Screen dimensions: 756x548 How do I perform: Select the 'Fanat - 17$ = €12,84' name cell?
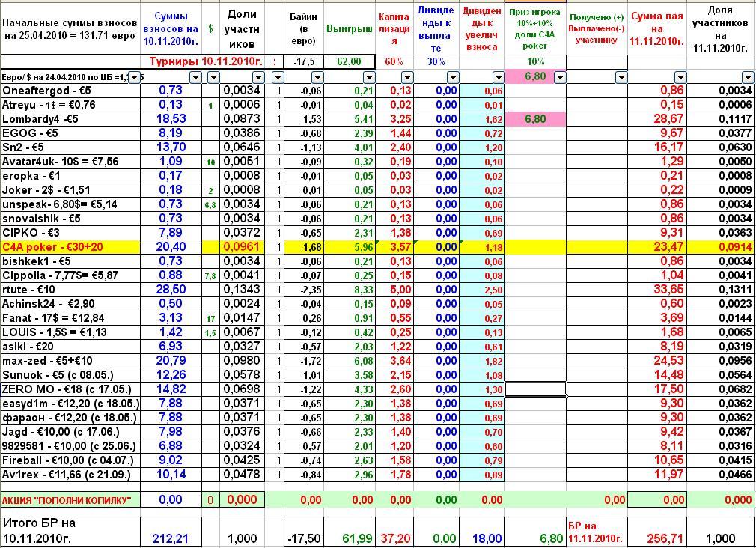(x=71, y=318)
